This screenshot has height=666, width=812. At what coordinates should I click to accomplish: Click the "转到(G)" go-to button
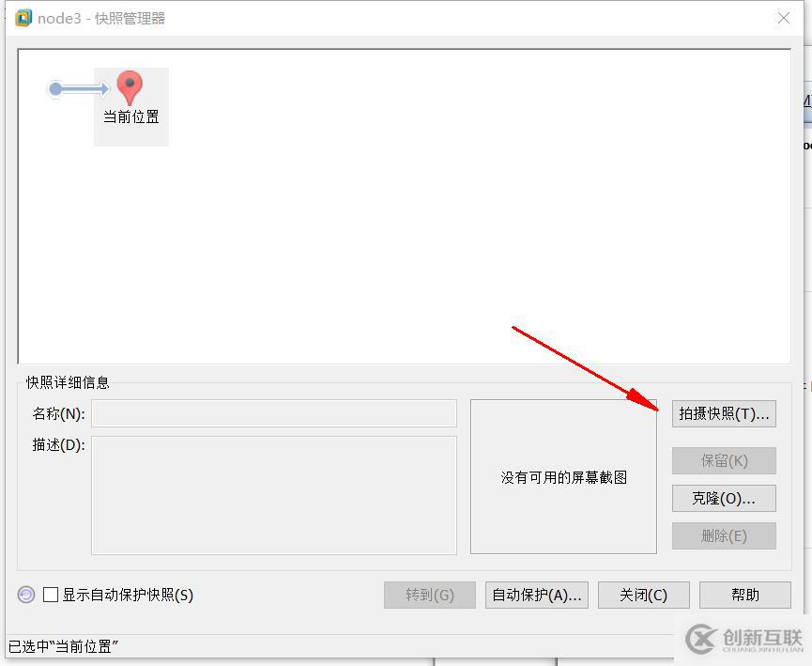[x=429, y=595]
